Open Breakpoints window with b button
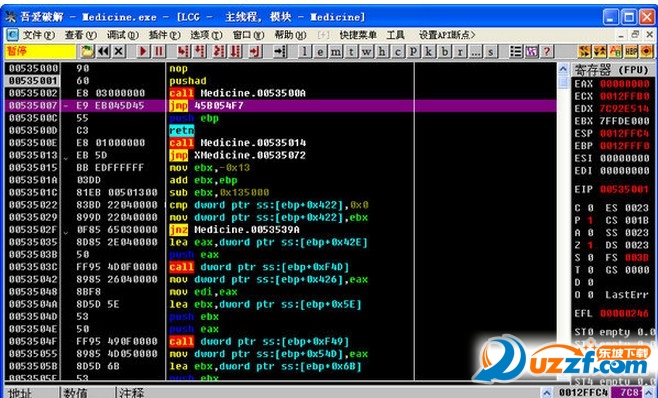658x398 pixels. coord(444,51)
